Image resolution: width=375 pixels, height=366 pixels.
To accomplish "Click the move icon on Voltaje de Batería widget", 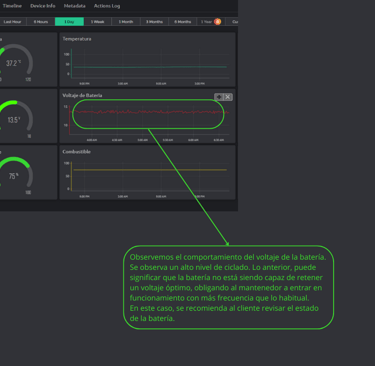I will pos(219,97).
